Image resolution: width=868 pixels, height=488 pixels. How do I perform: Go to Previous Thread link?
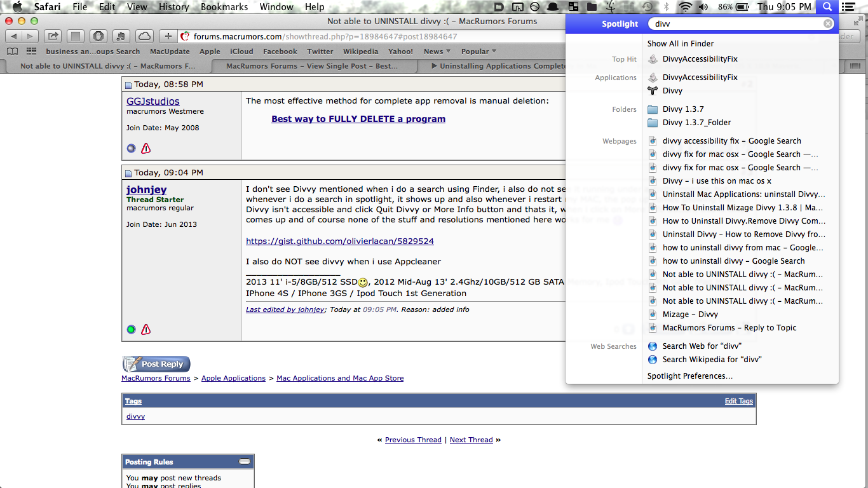[x=413, y=440]
